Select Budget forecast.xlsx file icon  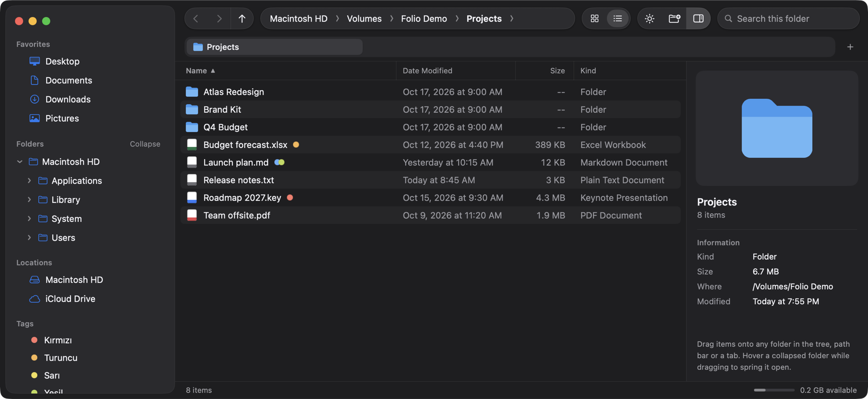pos(192,144)
